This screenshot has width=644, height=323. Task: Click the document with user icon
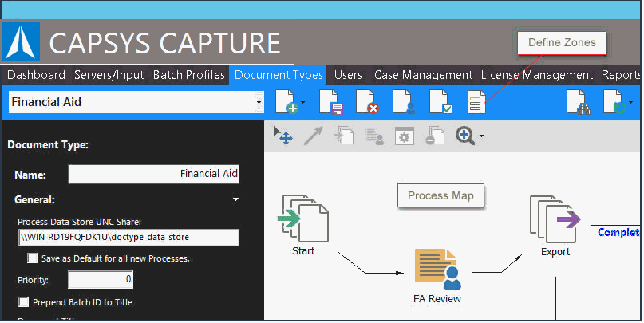pos(404,102)
